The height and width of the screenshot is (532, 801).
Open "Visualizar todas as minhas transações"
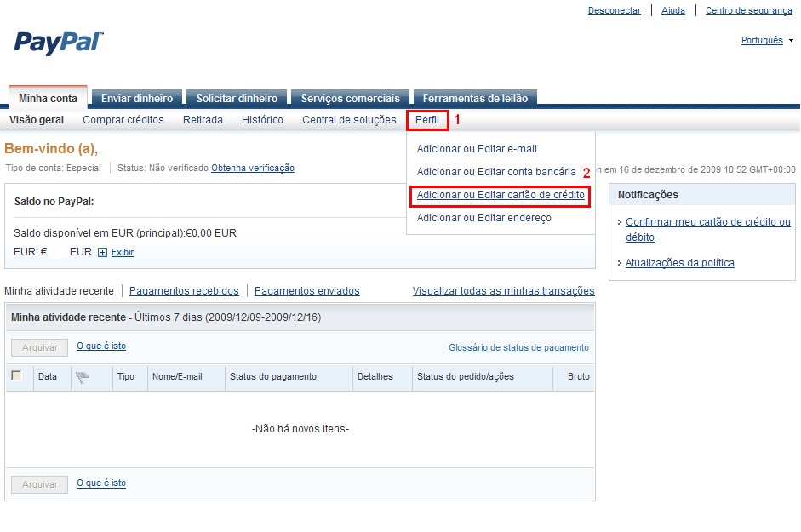point(504,290)
